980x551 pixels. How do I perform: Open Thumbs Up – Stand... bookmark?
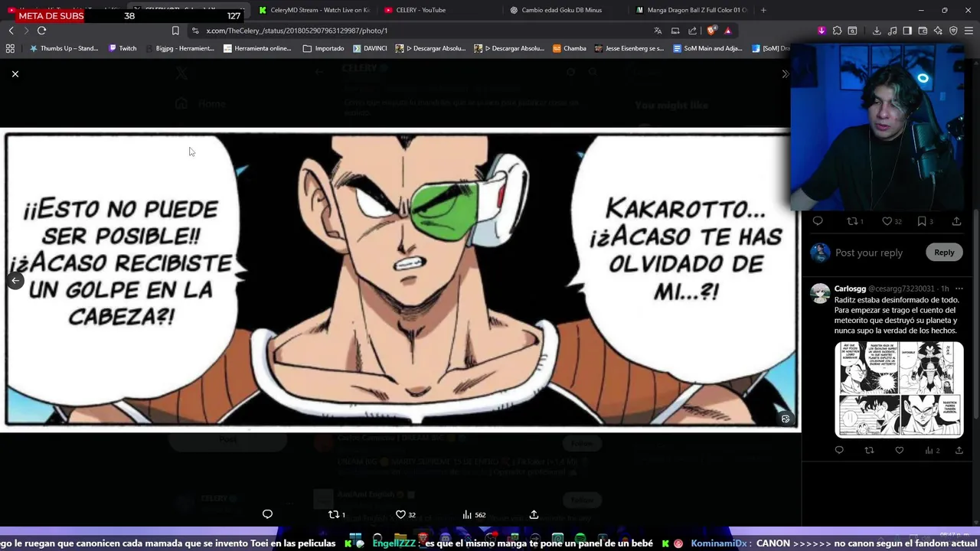pyautogui.click(x=64, y=48)
